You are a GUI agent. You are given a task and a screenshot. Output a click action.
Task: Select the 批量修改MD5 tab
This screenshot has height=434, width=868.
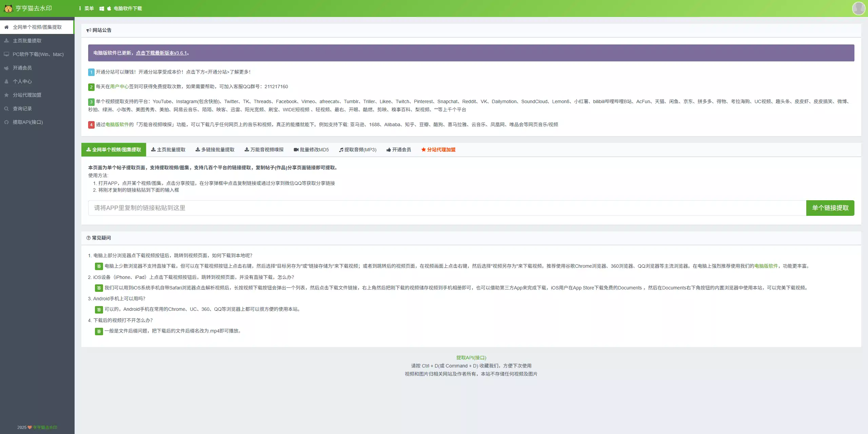311,150
